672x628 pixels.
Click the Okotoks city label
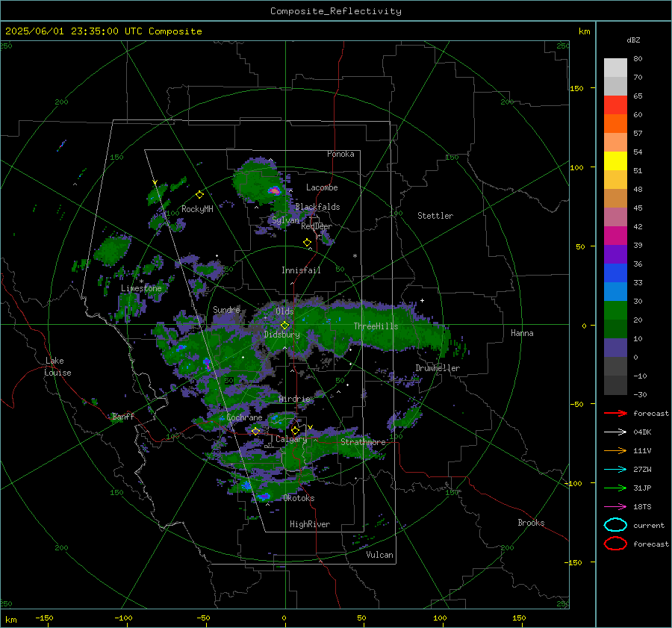[x=299, y=498]
